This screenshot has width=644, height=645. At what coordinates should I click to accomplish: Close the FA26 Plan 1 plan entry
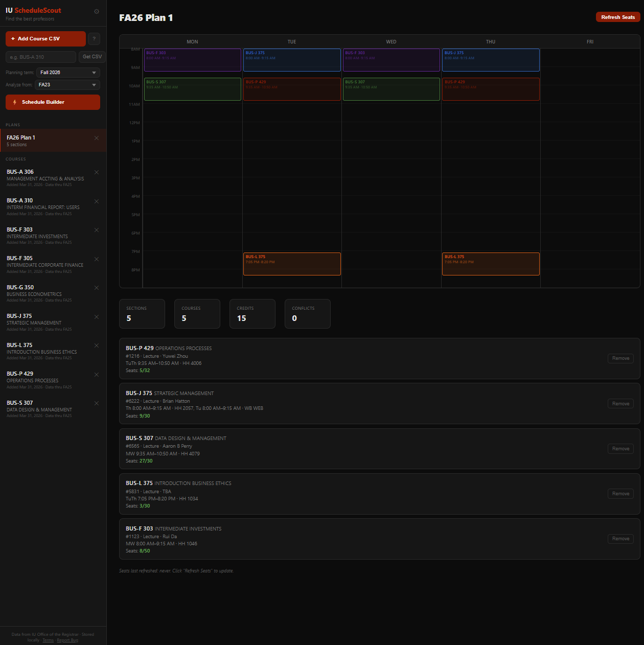tap(97, 138)
